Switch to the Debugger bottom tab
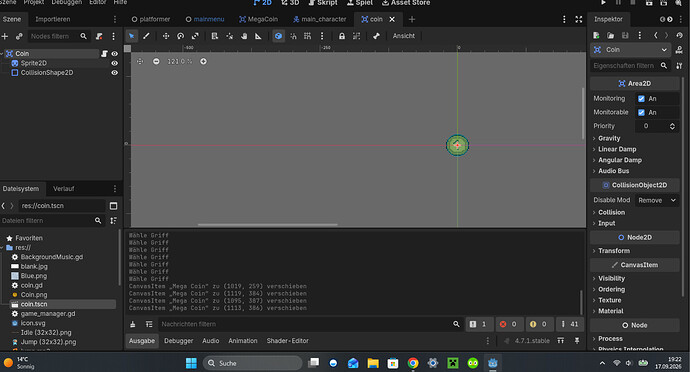The image size is (690, 372). coord(178,341)
